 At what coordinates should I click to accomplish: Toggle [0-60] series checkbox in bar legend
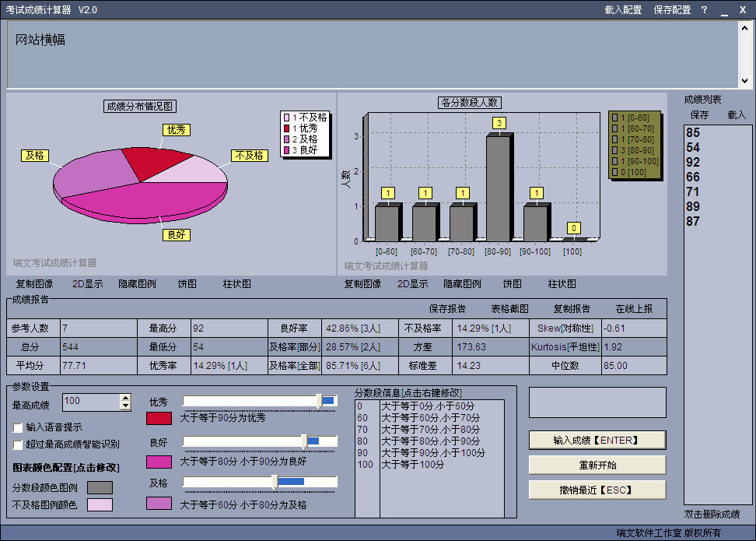[614, 118]
